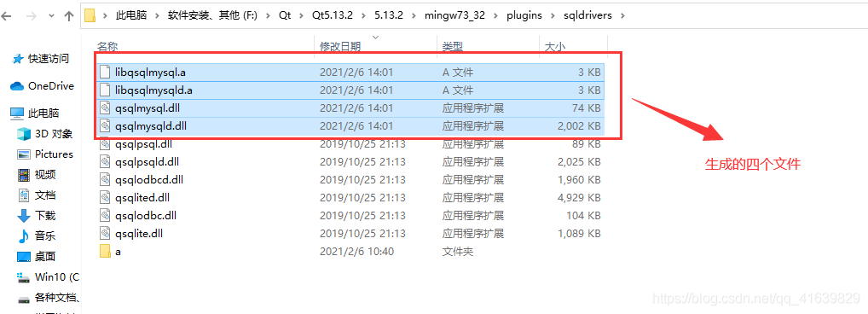
Task: Click icon of qsqlodbc.dll file
Action: coord(105,215)
